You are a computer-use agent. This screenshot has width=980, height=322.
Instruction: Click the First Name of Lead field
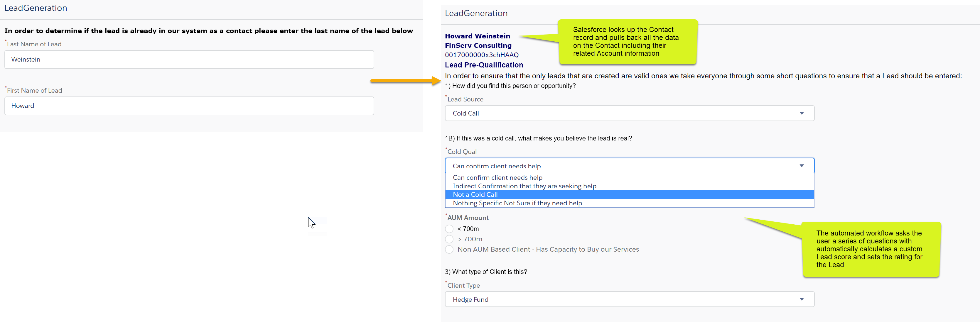pyautogui.click(x=189, y=106)
